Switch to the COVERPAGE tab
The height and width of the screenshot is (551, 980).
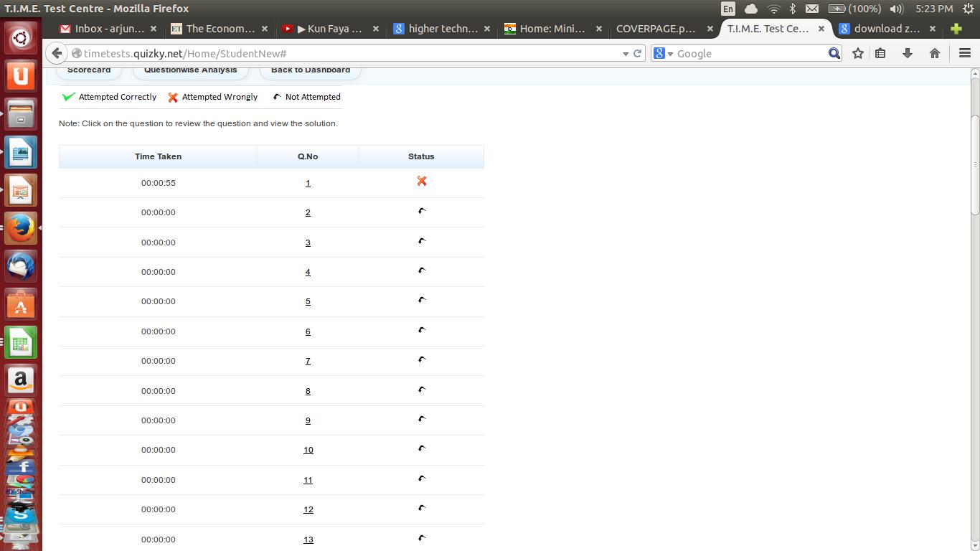click(656, 29)
